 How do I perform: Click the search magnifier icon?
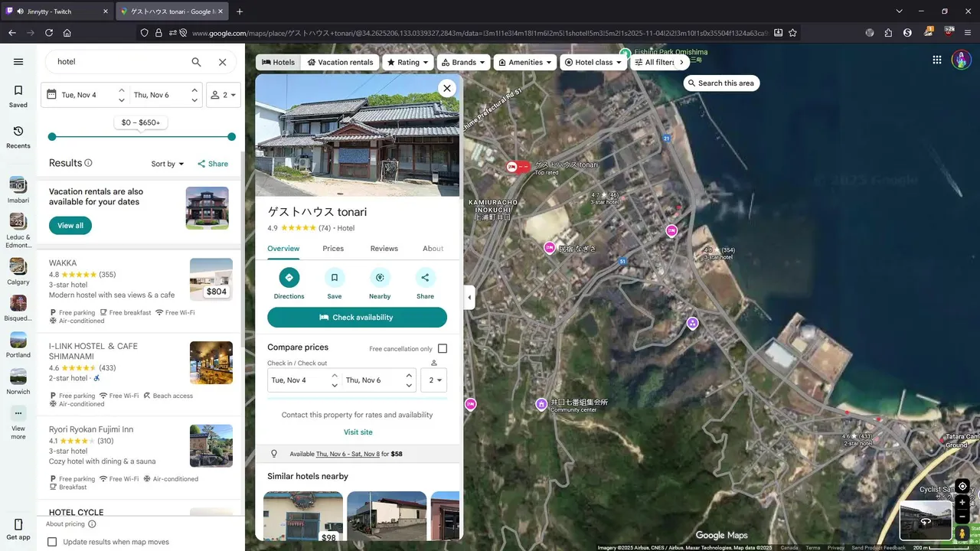(197, 62)
